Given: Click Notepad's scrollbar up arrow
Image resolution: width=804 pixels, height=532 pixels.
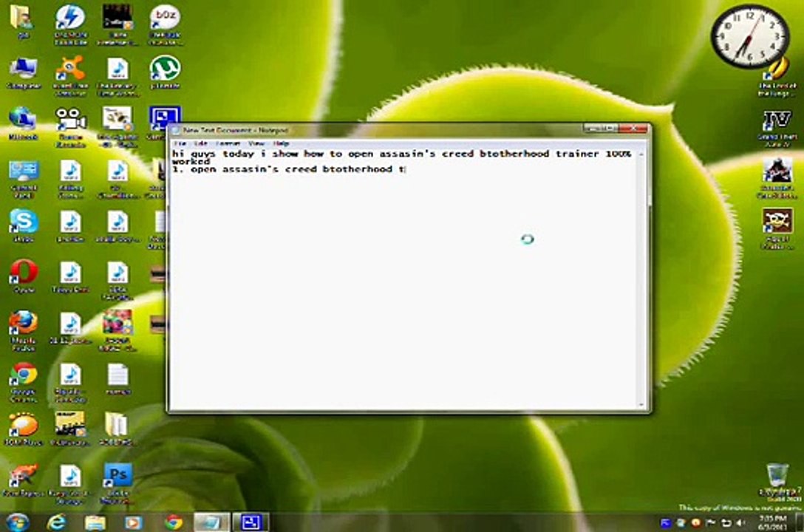Looking at the screenshot, I should [641, 154].
